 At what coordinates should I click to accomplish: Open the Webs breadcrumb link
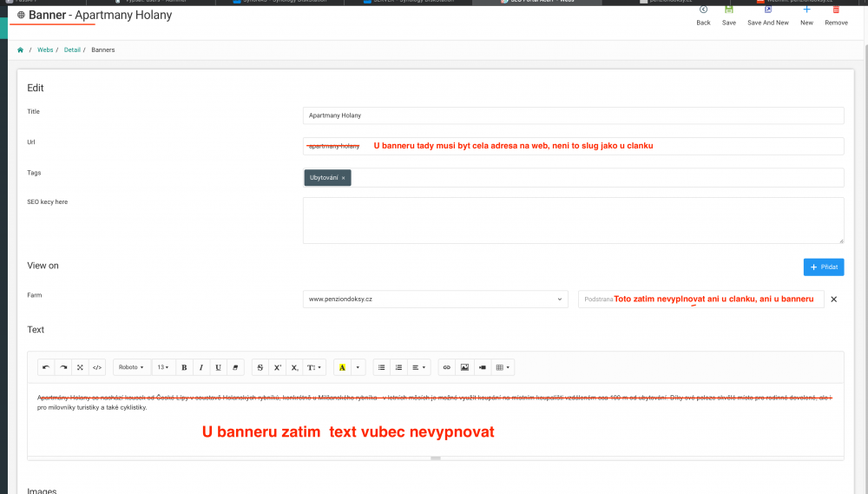(x=45, y=50)
